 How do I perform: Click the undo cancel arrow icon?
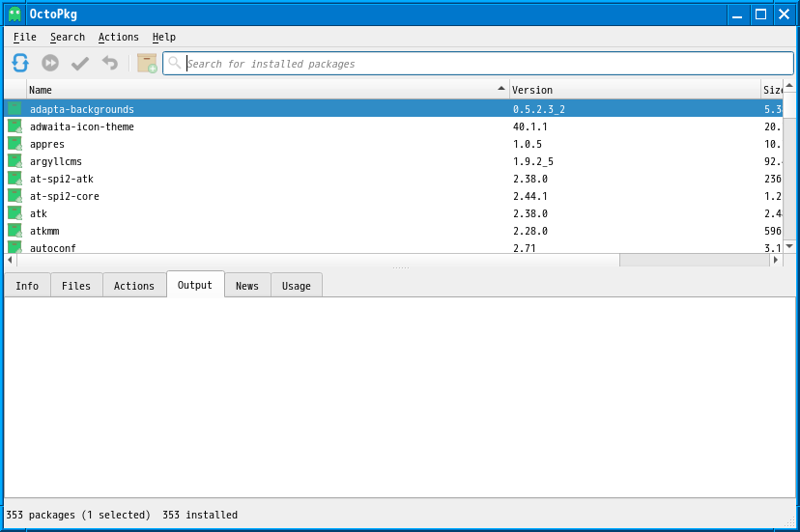110,64
